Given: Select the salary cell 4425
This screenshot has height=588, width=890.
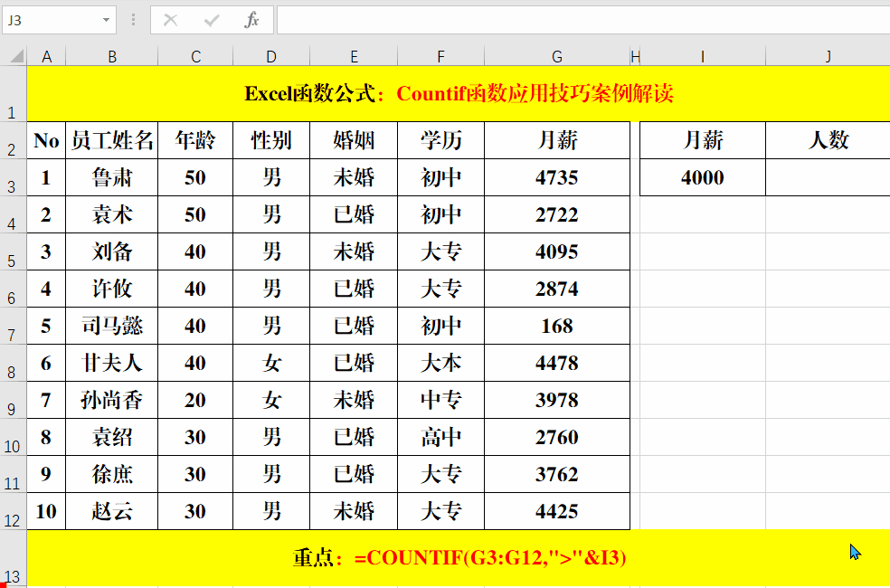Looking at the screenshot, I should [x=557, y=511].
